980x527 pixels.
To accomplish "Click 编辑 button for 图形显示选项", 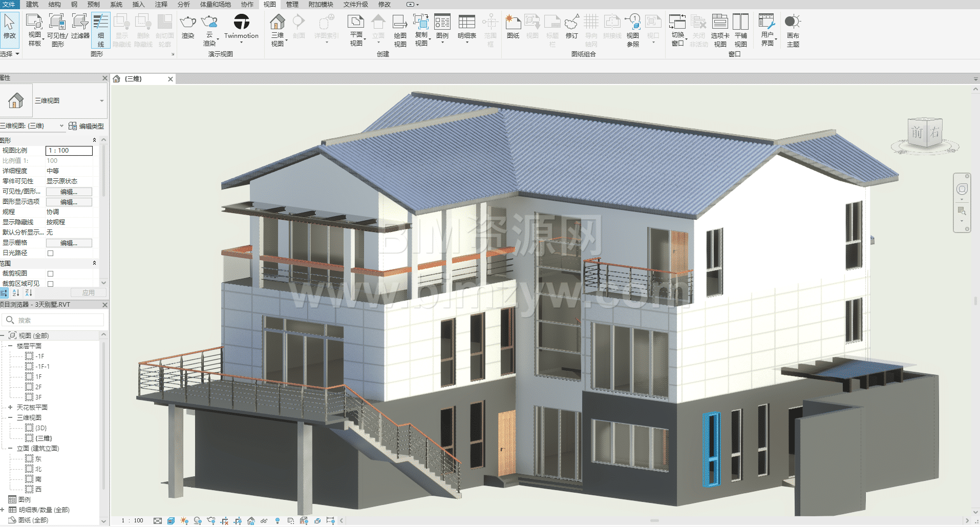I will point(69,202).
